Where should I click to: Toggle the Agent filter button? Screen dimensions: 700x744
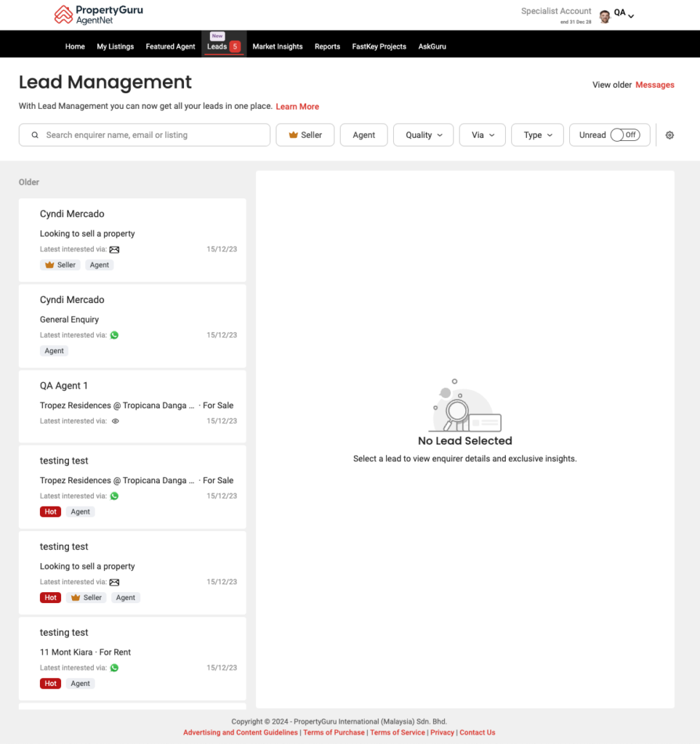[x=363, y=134]
